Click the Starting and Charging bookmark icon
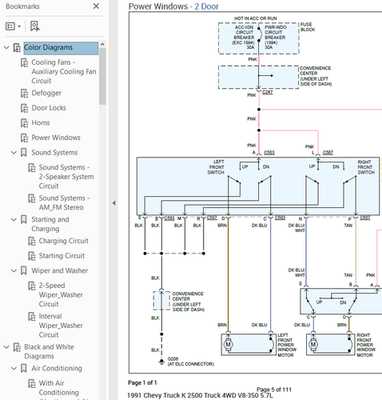The height and width of the screenshot is (400, 382). pyautogui.click(x=24, y=220)
